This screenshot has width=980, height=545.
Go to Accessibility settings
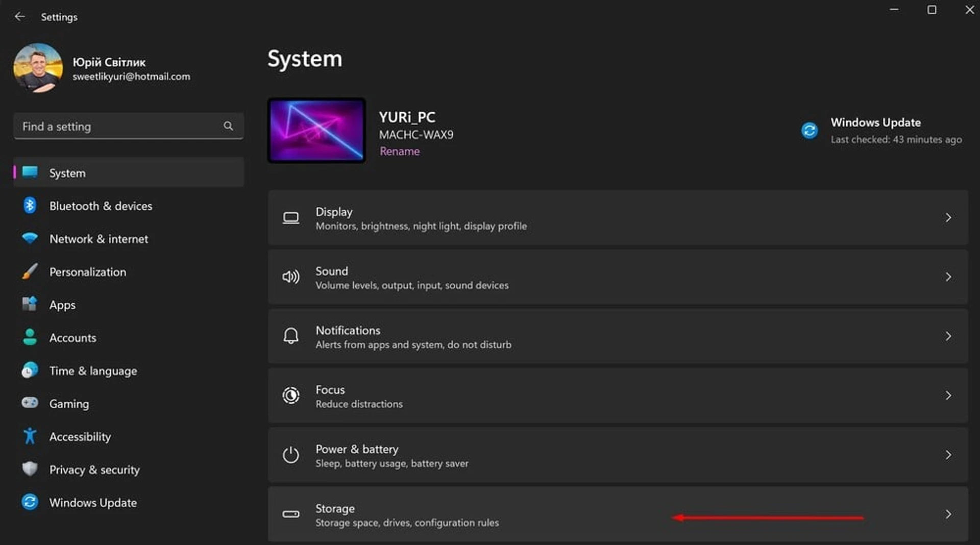tap(129, 436)
